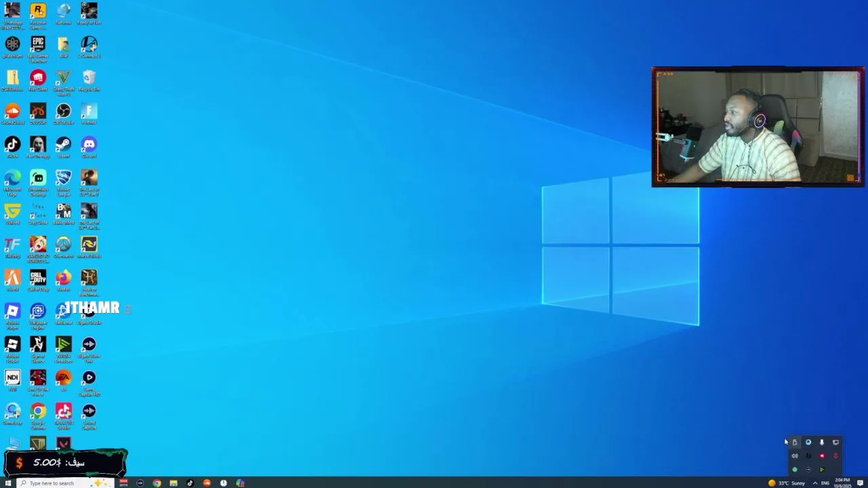Select the Call of Duty desktop shortcut
This screenshot has width=868, height=488.
(x=38, y=281)
